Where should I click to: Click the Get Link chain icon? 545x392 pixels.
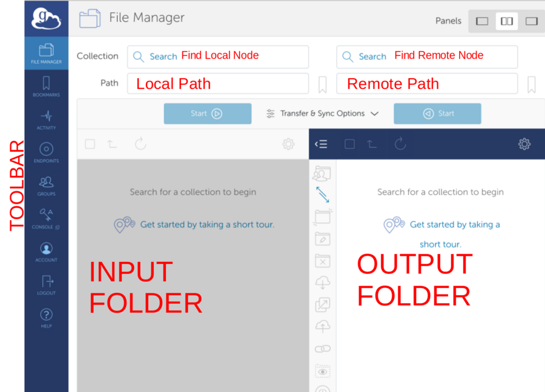click(323, 349)
